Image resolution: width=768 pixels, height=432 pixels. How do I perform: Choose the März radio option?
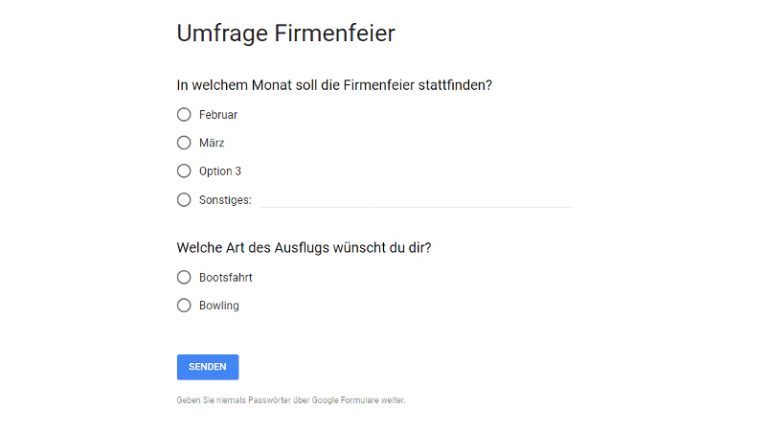(x=184, y=142)
